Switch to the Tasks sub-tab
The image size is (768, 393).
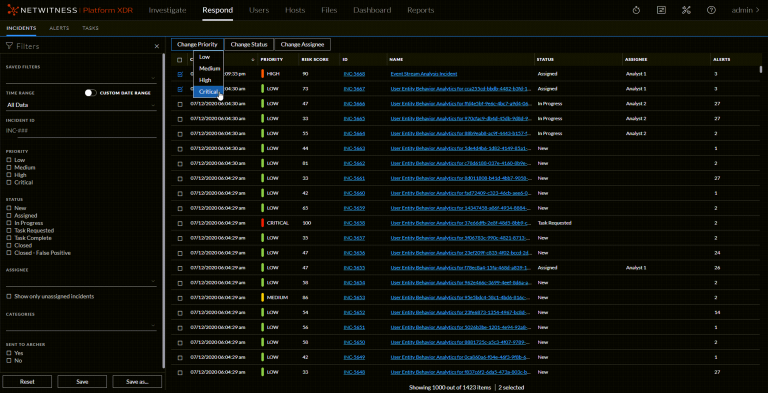tap(91, 28)
